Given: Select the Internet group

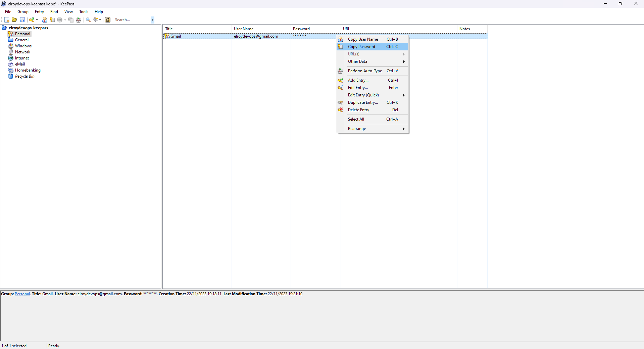Looking at the screenshot, I should pos(22,58).
